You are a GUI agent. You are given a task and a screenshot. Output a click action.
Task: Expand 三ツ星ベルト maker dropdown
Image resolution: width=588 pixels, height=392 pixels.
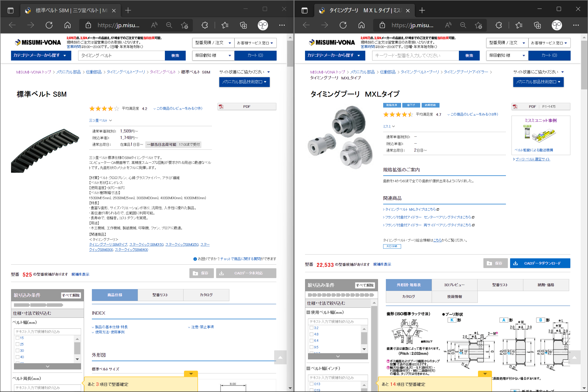[100, 121]
